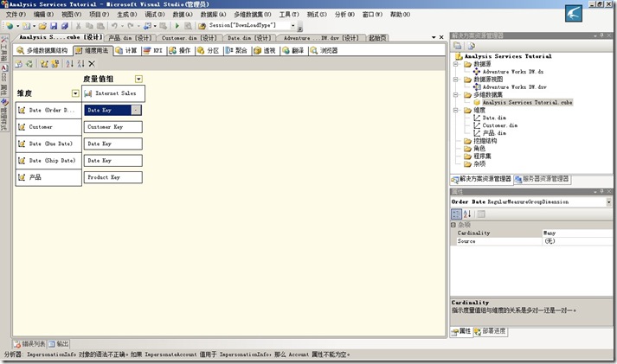Open the 工具 menu
Viewport: 617px width, 364px height.
coord(289,15)
